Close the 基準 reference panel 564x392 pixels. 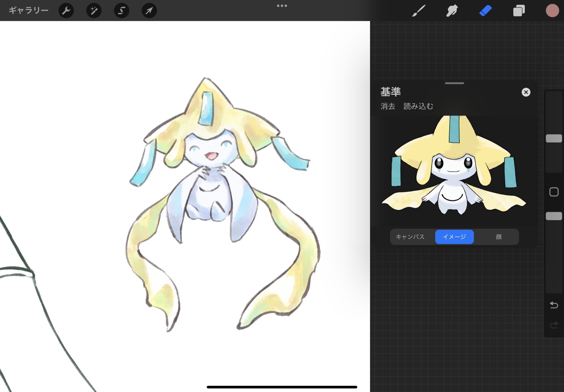pyautogui.click(x=526, y=92)
